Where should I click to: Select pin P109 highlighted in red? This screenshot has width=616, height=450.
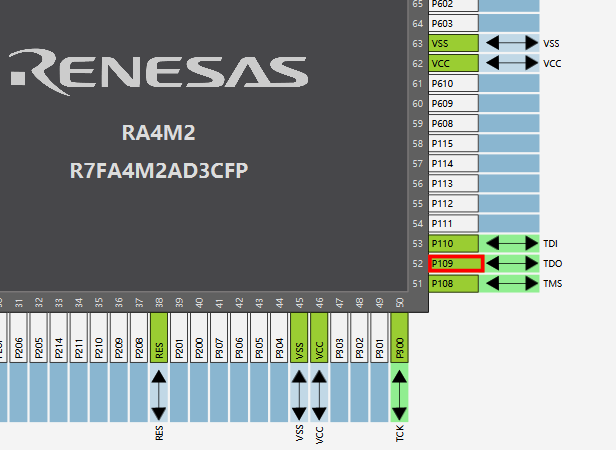coord(456,264)
